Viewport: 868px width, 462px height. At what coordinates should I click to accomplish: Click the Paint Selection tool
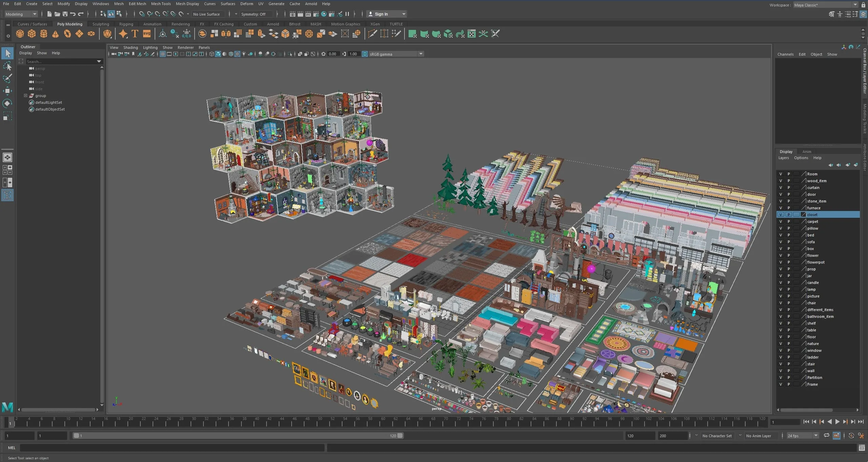pos(7,78)
